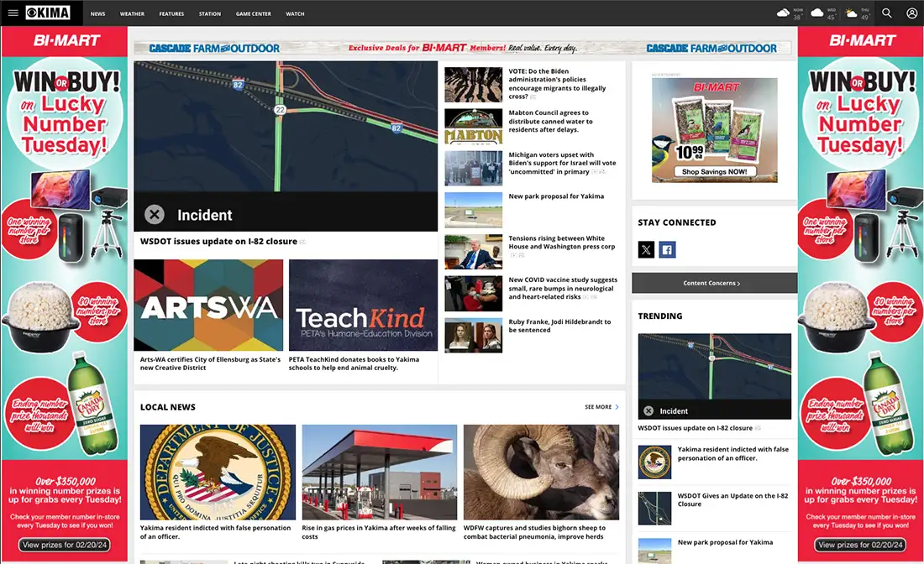Image resolution: width=924 pixels, height=564 pixels.
Task: Open the Mabton sign thumbnail
Action: (x=473, y=127)
